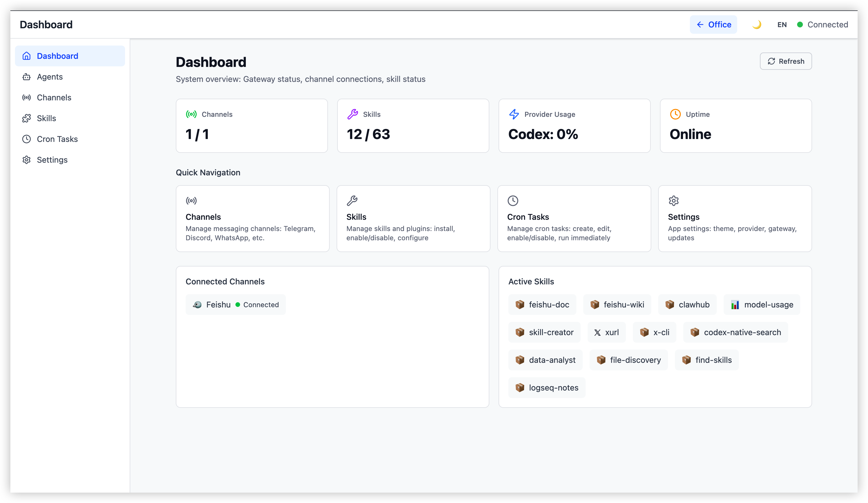
Task: Click the back arrow icon in Office button
Action: (x=700, y=25)
